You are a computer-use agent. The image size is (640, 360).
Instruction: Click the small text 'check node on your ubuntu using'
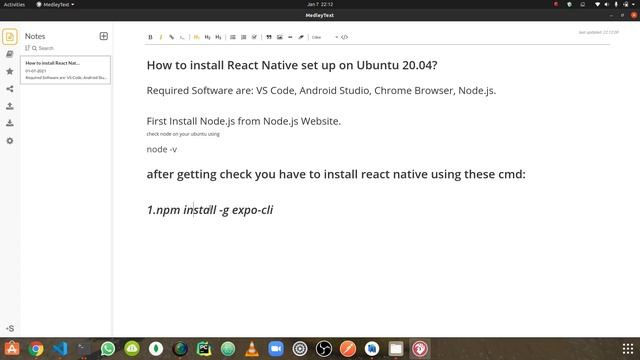pyautogui.click(x=183, y=134)
